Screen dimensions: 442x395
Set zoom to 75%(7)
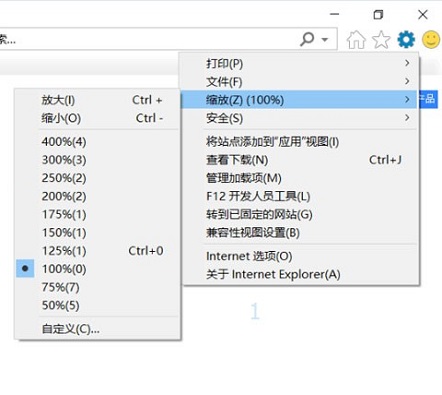pyautogui.click(x=97, y=287)
